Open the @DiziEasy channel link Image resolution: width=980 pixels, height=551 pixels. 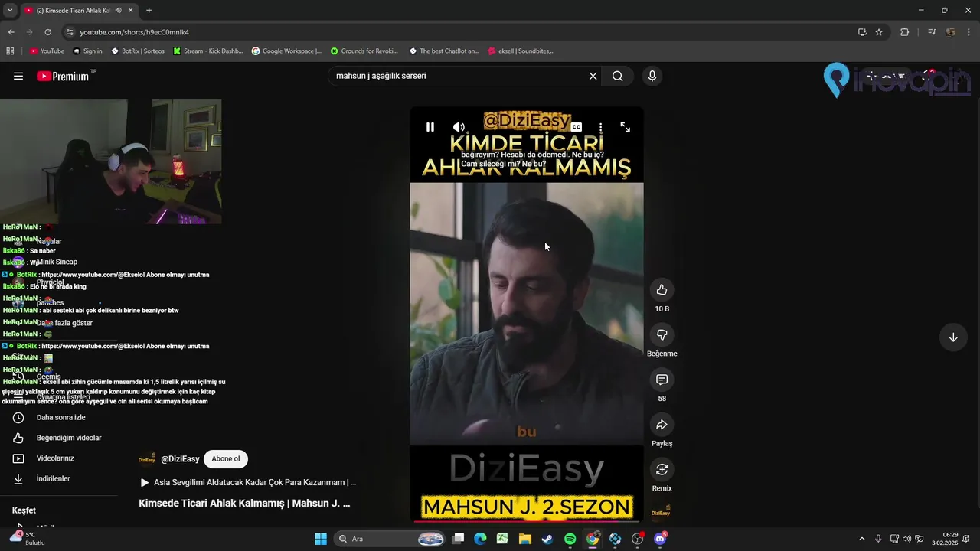(180, 459)
